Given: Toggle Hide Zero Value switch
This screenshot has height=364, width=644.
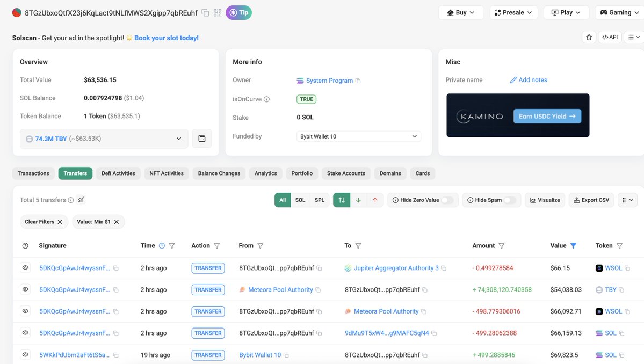Looking at the screenshot, I should coord(447,200).
